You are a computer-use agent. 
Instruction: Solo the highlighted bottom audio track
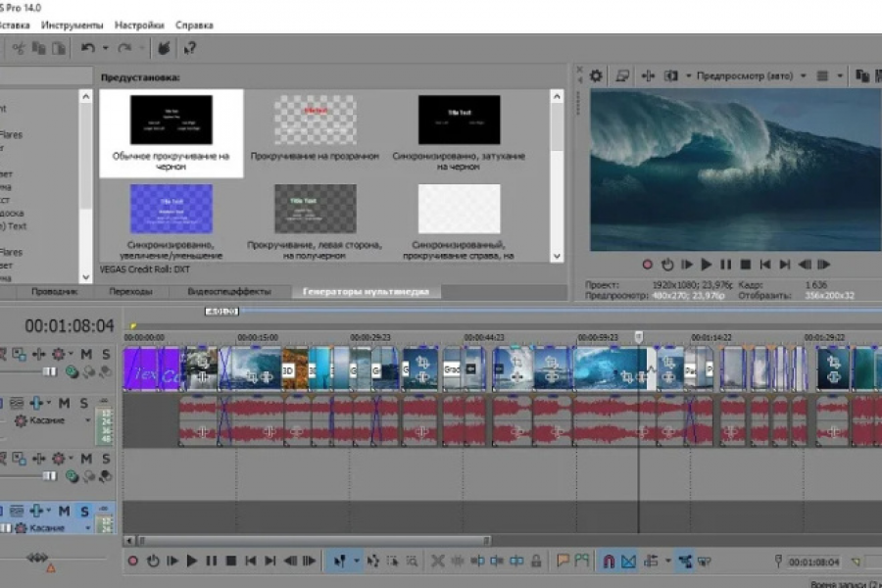coord(84,511)
